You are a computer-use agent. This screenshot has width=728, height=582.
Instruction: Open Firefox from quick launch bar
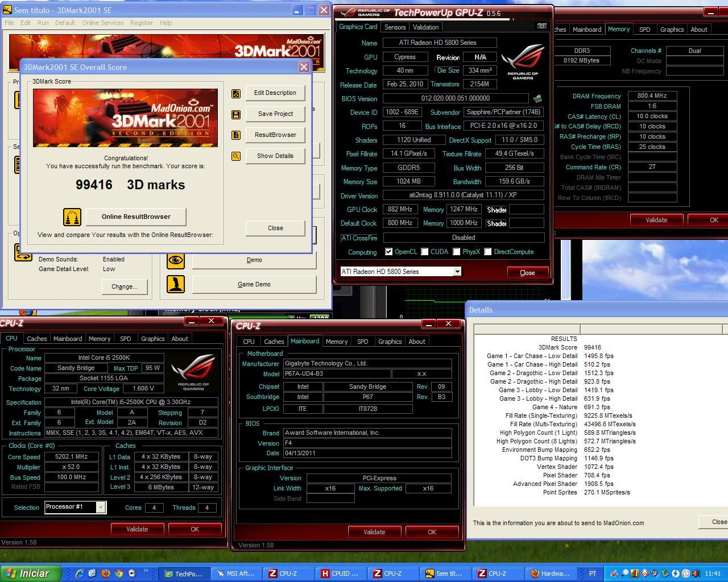point(106,573)
